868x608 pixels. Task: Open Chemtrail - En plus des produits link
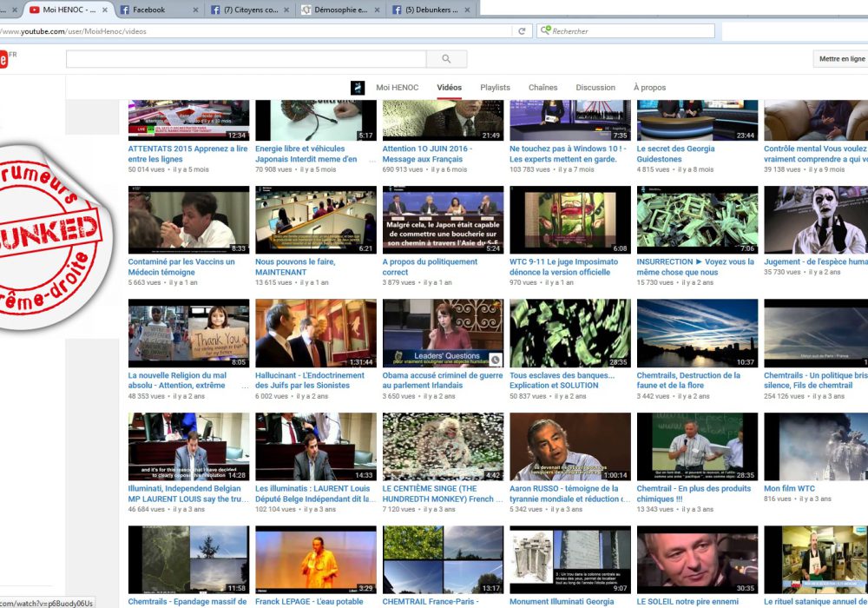[x=694, y=493]
